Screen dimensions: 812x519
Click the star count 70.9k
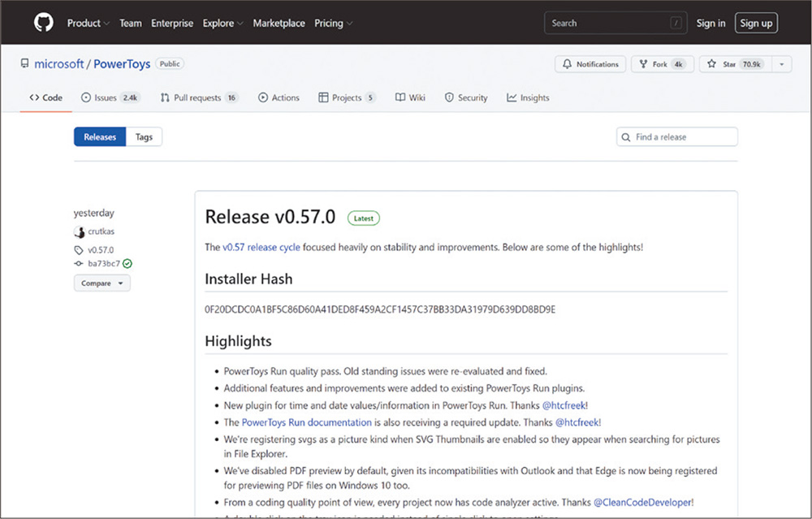point(751,64)
